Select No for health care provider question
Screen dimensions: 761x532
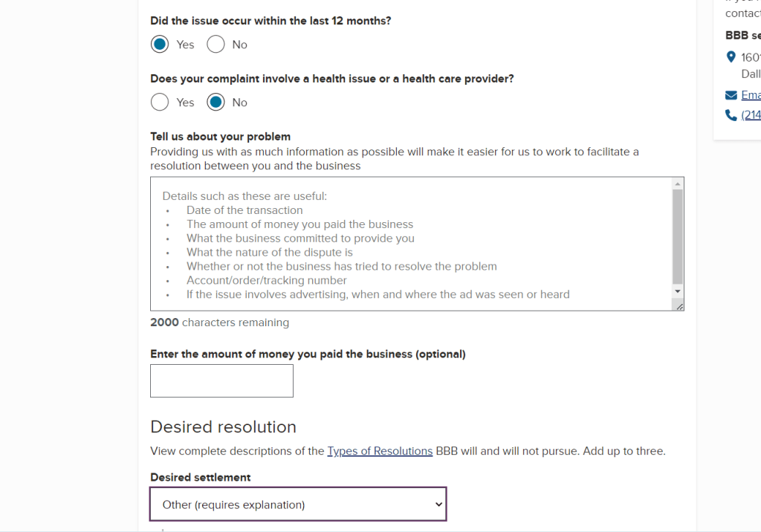point(216,102)
